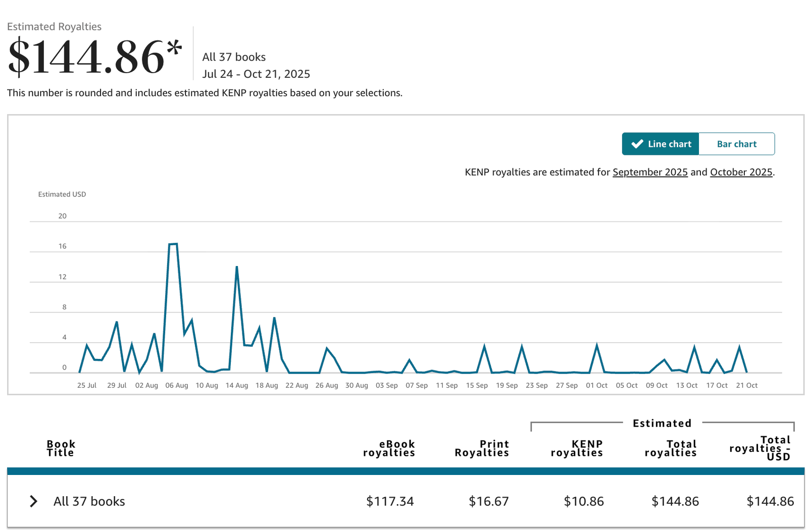Viewport: 808px width, 532px height.
Task: Click the Total royalties - USD header
Action: [760, 448]
